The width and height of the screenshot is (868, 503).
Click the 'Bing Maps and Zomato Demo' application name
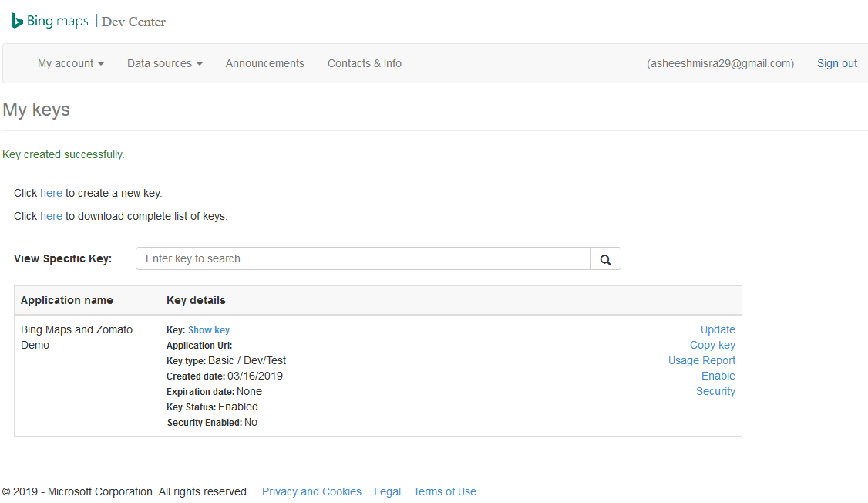coord(76,337)
